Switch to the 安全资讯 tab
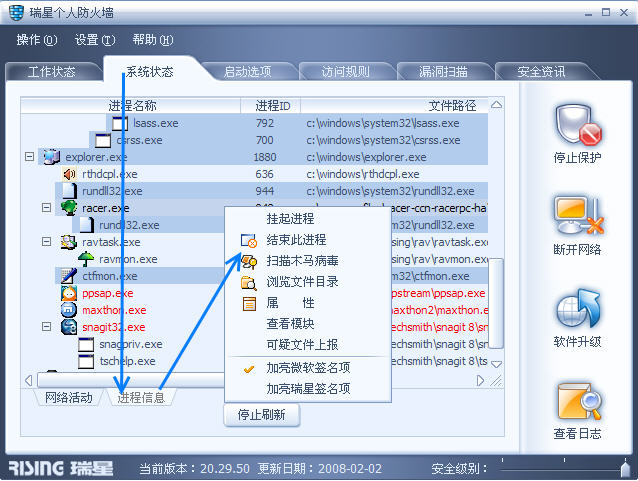 point(541,72)
